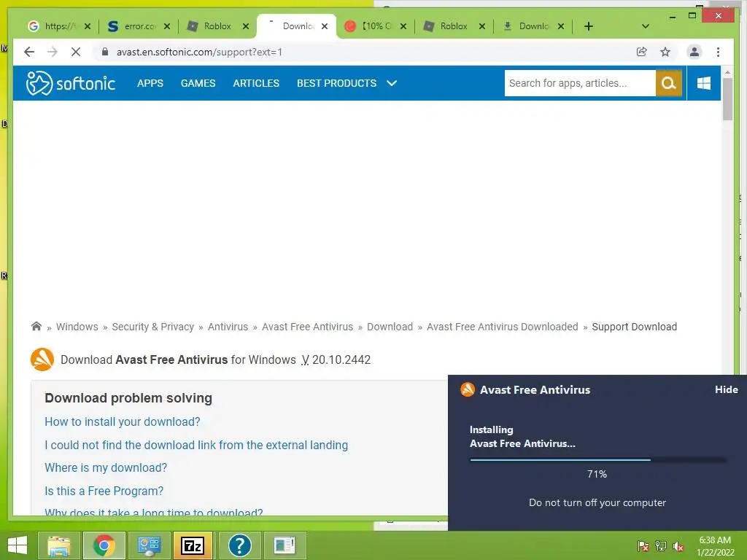This screenshot has height=560, width=747.
Task: Click the Windows breadcrumb link
Action: 77,327
